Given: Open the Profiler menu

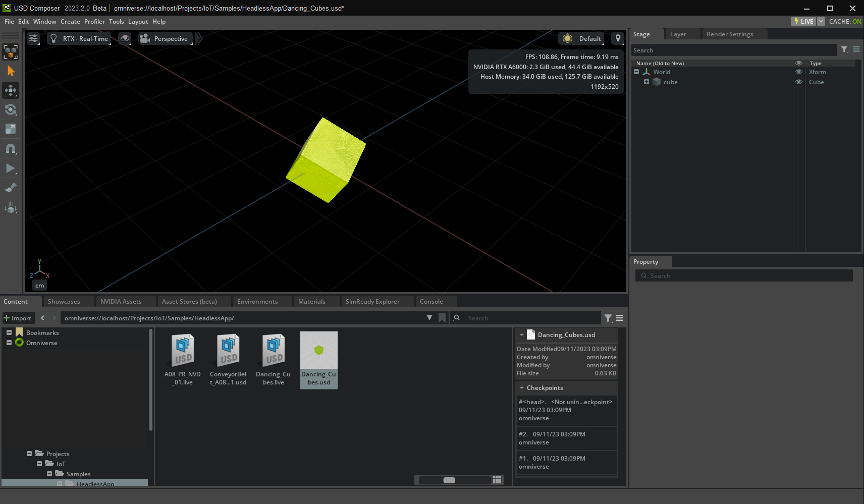Looking at the screenshot, I should [x=94, y=22].
